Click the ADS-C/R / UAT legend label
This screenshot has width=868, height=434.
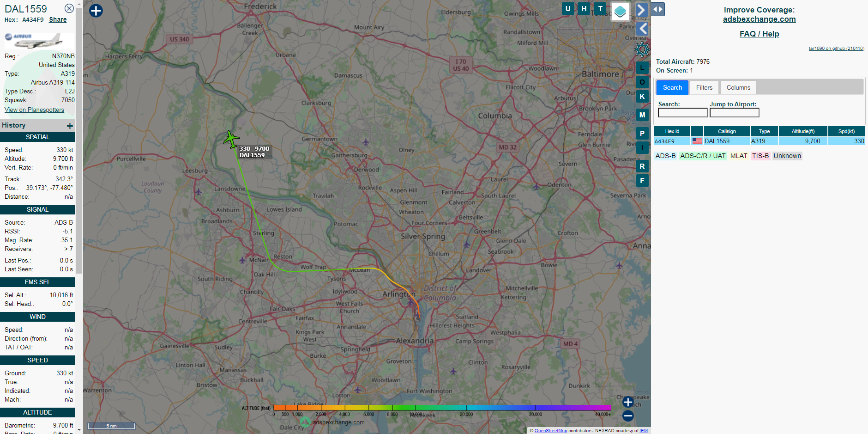(x=703, y=156)
